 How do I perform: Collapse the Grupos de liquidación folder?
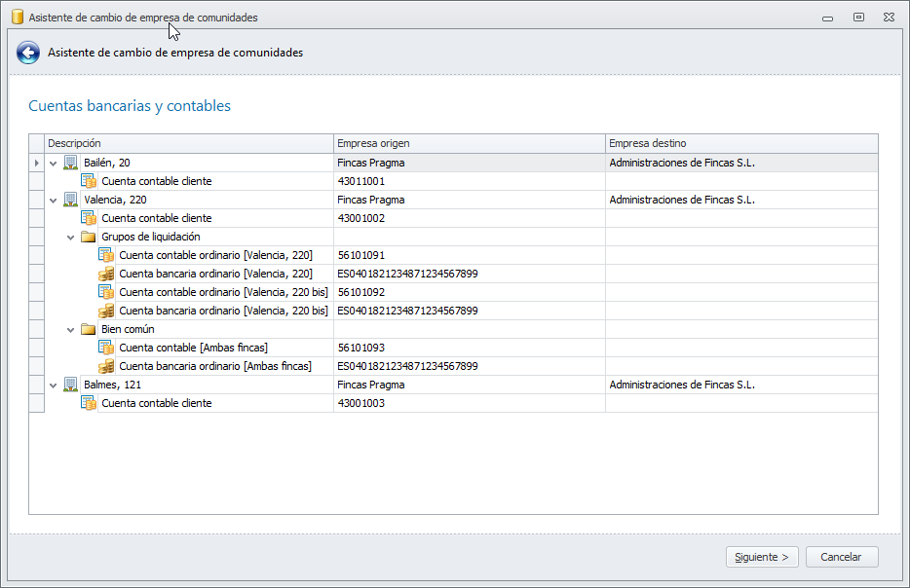pos(71,238)
